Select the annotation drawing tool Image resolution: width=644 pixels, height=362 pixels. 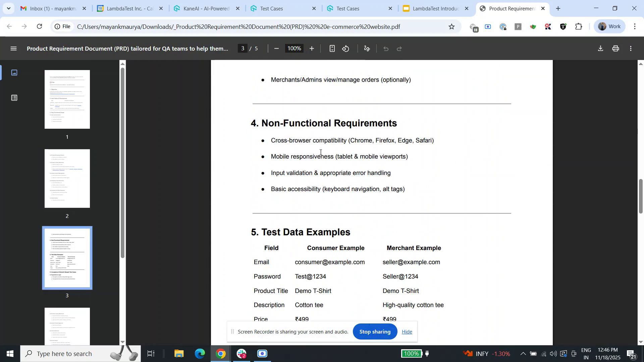pyautogui.click(x=366, y=48)
